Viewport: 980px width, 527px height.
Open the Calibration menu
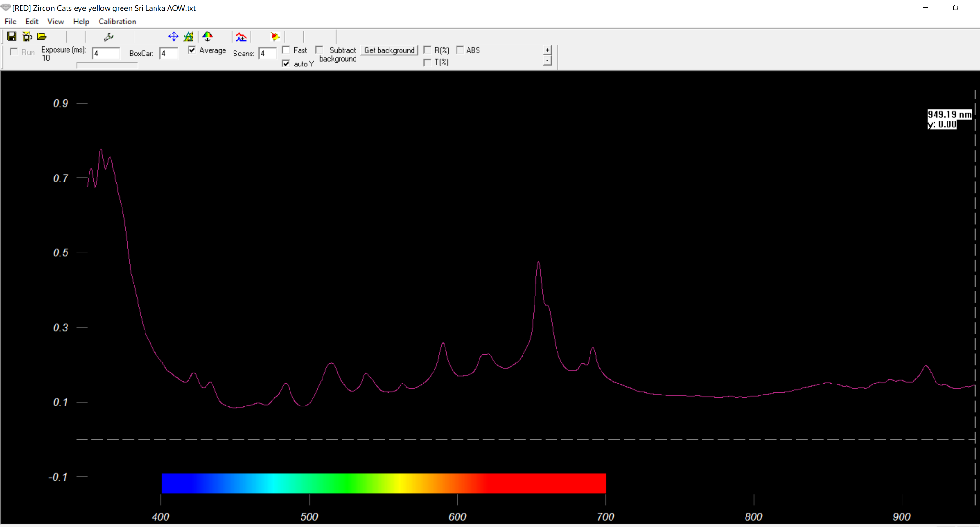117,22
